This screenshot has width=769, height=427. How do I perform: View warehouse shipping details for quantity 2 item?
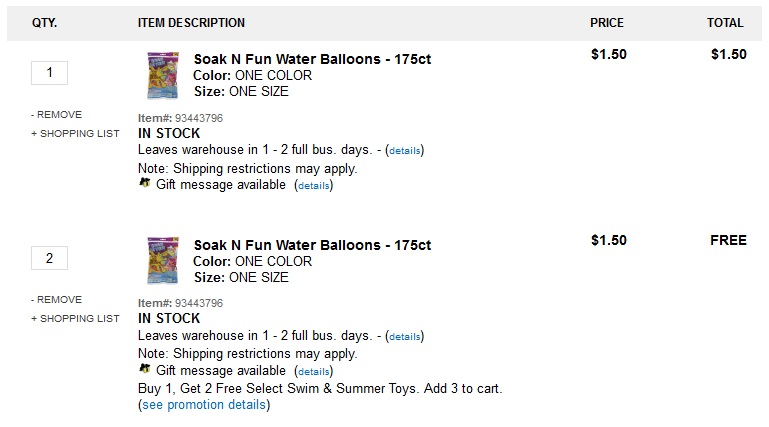point(405,337)
